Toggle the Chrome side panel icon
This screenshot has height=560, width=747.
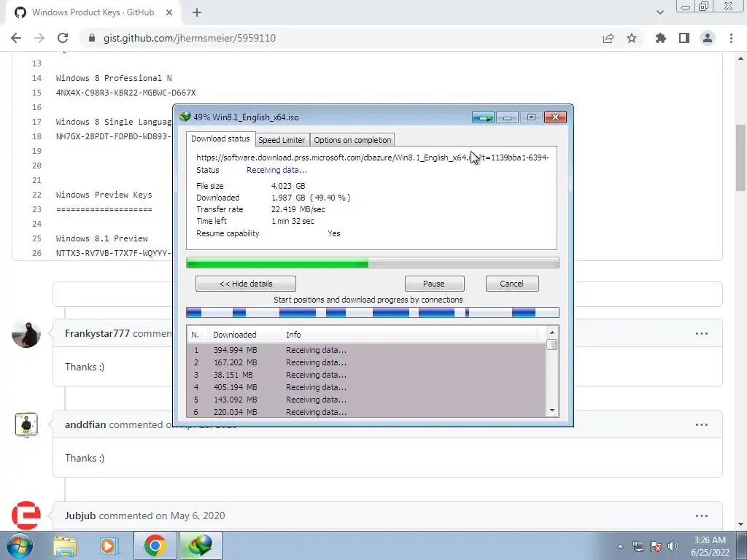click(684, 38)
